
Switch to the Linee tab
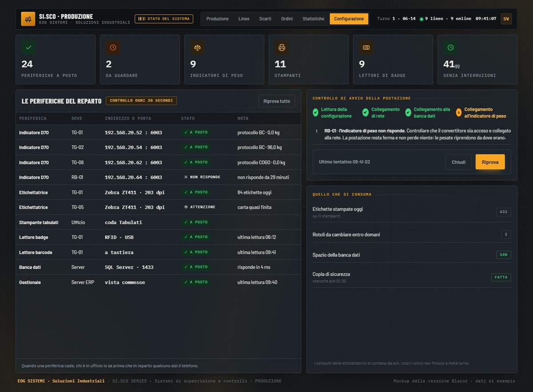(x=244, y=19)
